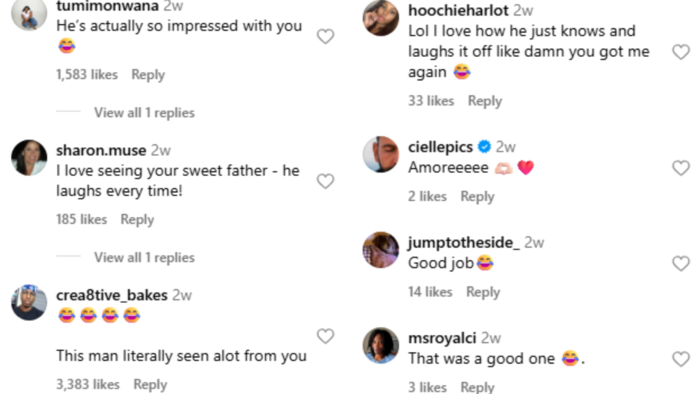Viewport: 700px width, 394px height.
Task: Open hoochieharlot's profile picture
Action: click(381, 18)
